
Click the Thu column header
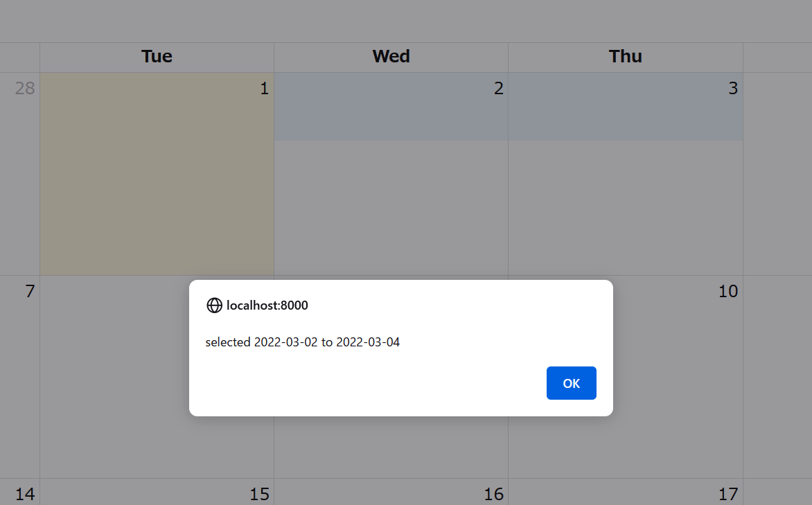(626, 56)
